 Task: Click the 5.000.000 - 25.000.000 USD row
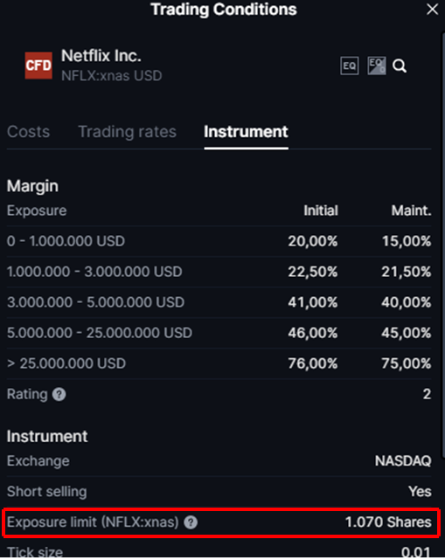click(x=219, y=333)
